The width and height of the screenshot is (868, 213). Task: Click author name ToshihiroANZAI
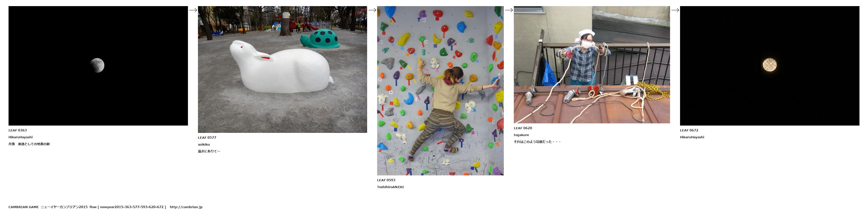390,187
